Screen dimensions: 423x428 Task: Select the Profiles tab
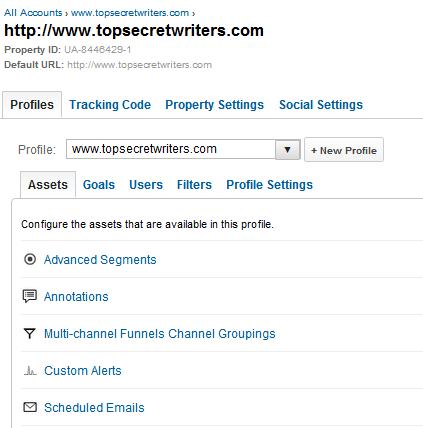click(32, 105)
